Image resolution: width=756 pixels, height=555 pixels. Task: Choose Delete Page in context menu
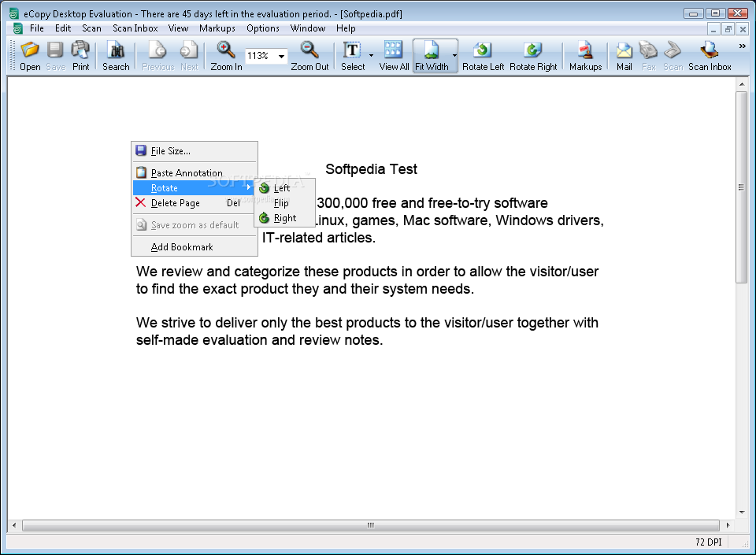(195, 203)
